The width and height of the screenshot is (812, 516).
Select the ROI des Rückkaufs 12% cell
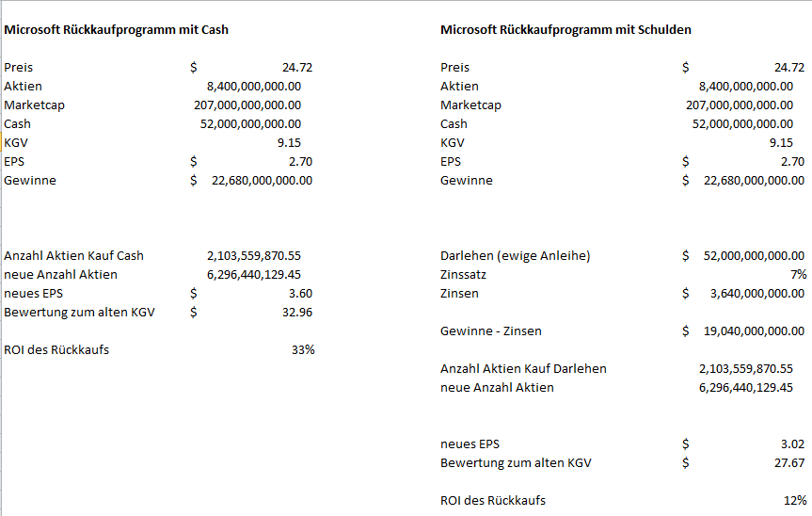pyautogui.click(x=795, y=500)
